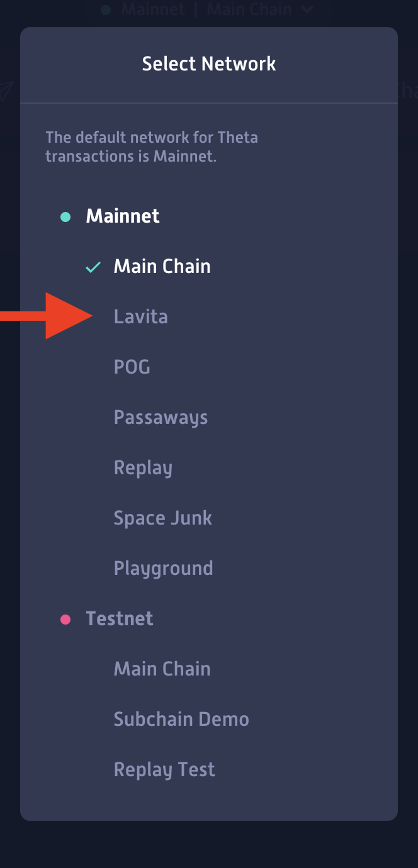Choose the Subchain Demo testnet
Screen dimensions: 418x868
point(181,719)
